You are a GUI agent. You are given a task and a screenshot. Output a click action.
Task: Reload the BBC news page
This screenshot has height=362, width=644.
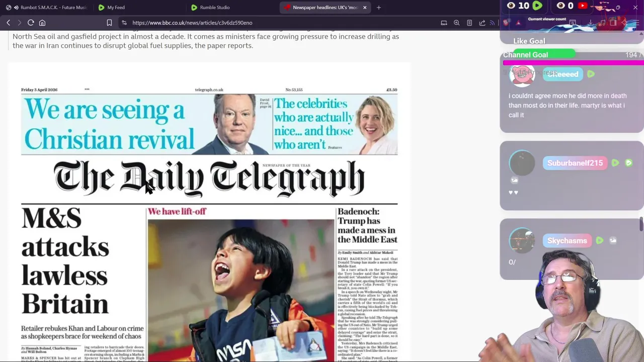[31, 23]
